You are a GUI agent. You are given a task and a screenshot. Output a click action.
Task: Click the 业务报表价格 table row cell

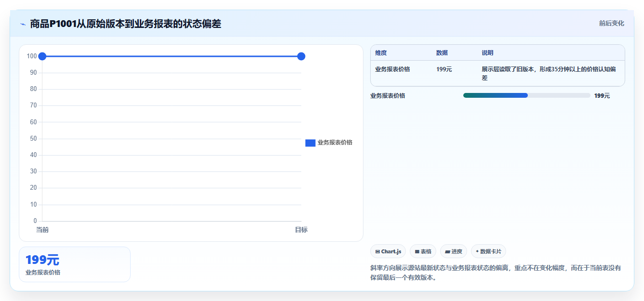click(392, 69)
